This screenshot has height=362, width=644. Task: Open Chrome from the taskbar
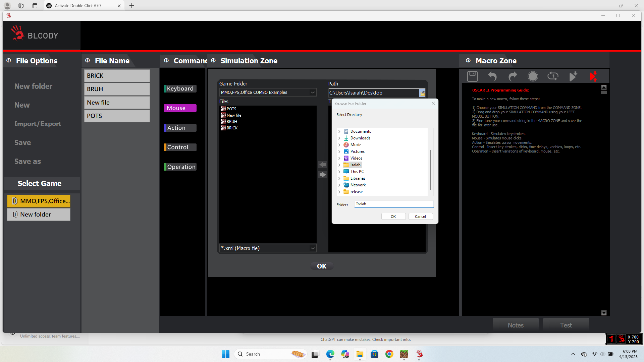389,354
